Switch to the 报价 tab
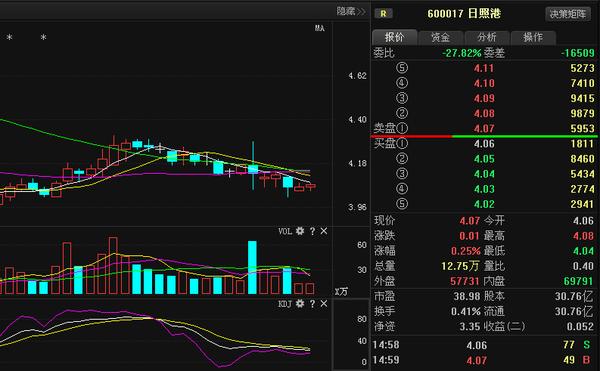This screenshot has width=600, height=371. click(395, 37)
